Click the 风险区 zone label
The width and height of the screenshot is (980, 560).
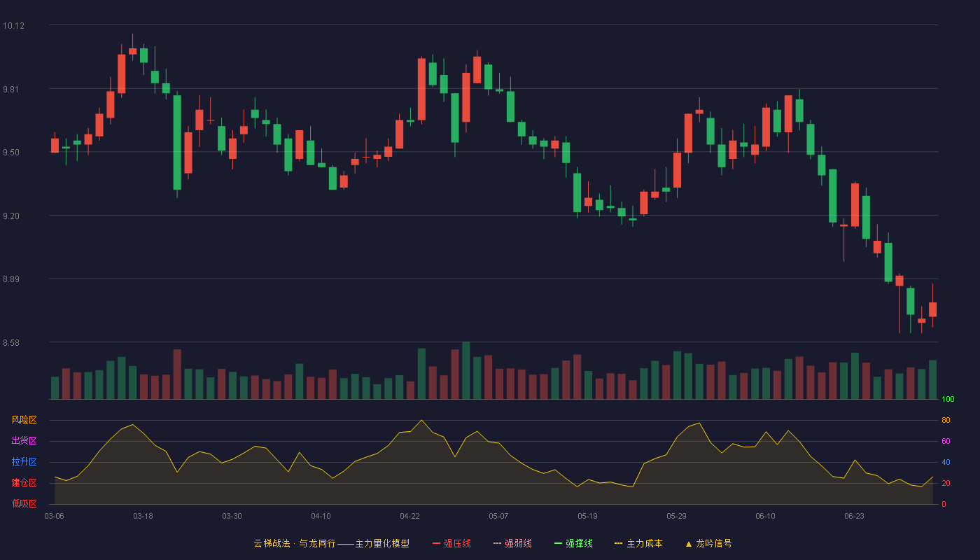coord(24,420)
